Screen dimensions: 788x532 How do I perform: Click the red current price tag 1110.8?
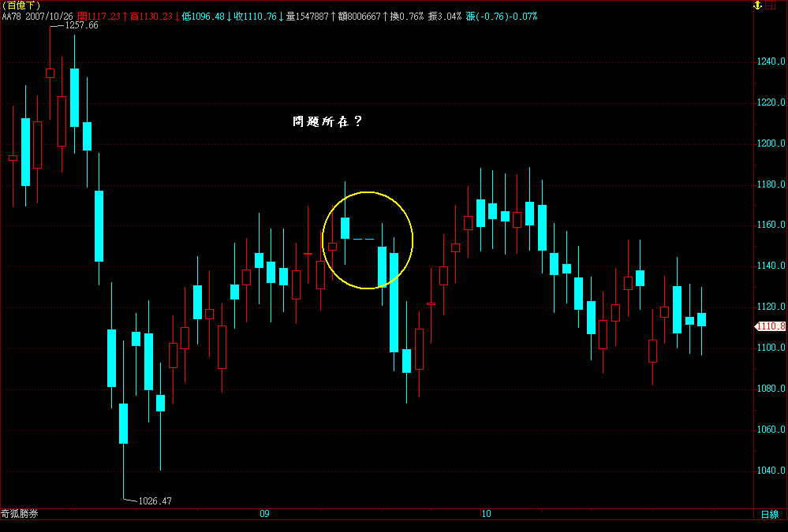coord(771,326)
